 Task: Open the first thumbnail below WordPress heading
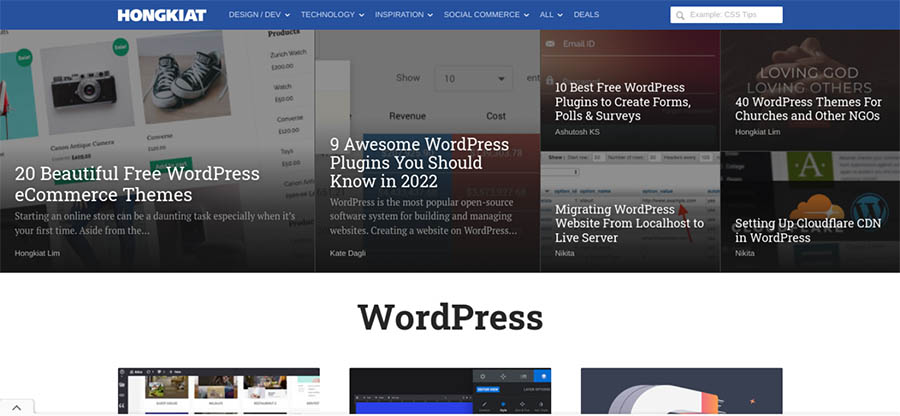pyautogui.click(x=218, y=391)
